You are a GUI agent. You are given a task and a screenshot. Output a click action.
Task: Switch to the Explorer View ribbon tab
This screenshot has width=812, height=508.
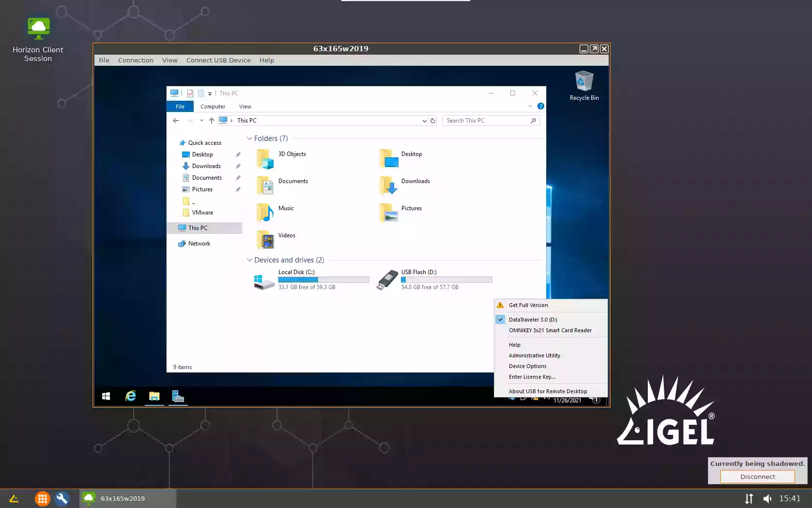point(245,107)
